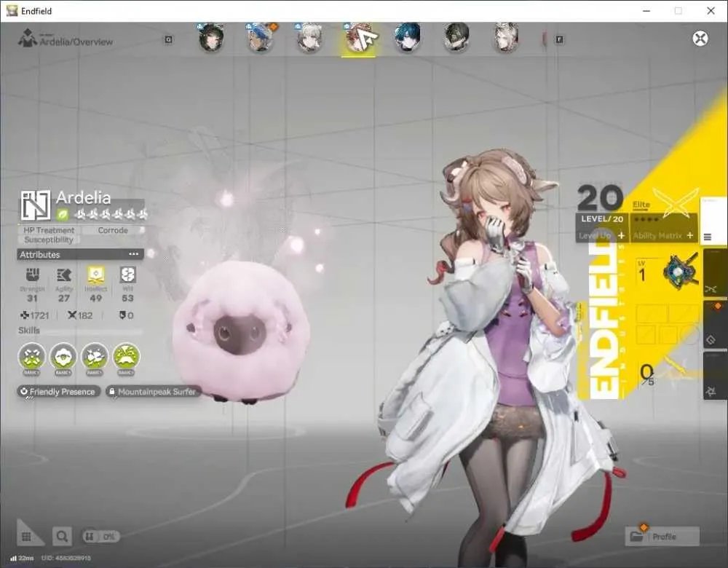This screenshot has width=728, height=568.
Task: Select the first operator portrait in the roster
Action: tap(211, 38)
